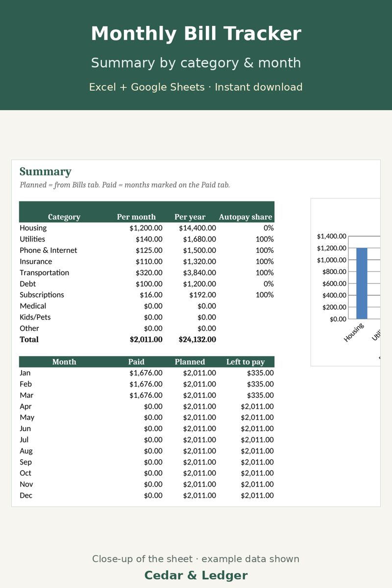The image size is (392, 588).
Task: Select the rotated "Housing" chart axis label
Action: point(354,333)
